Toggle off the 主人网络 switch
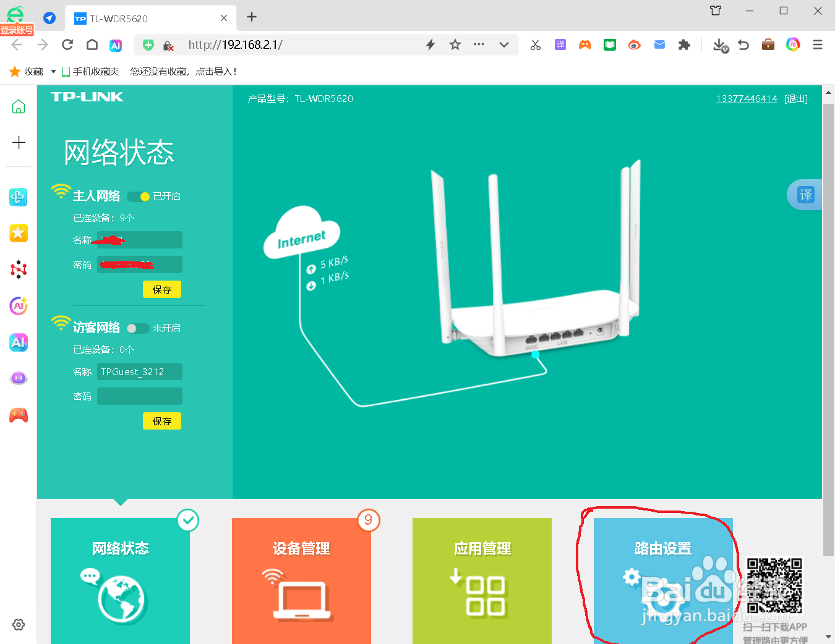The width and height of the screenshot is (835, 644). [x=137, y=196]
